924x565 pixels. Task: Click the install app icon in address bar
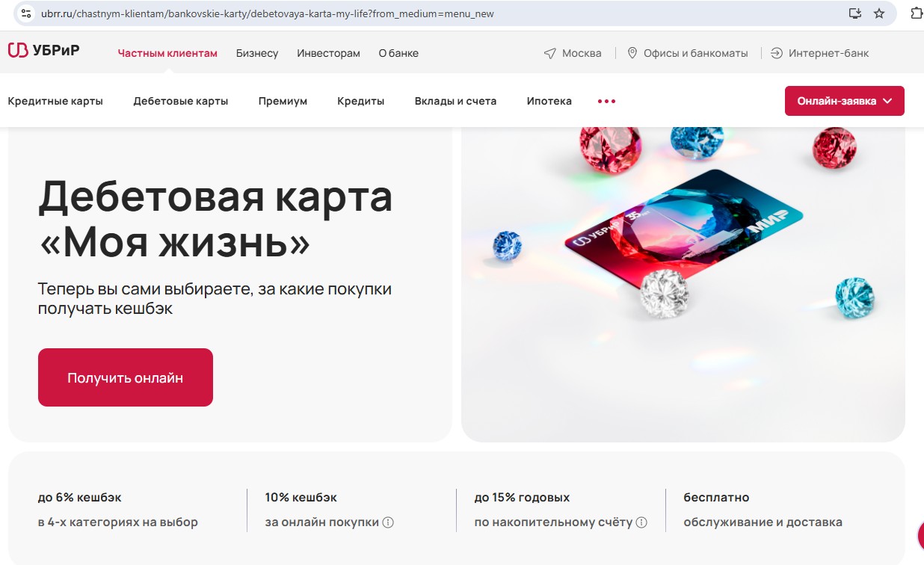click(855, 13)
